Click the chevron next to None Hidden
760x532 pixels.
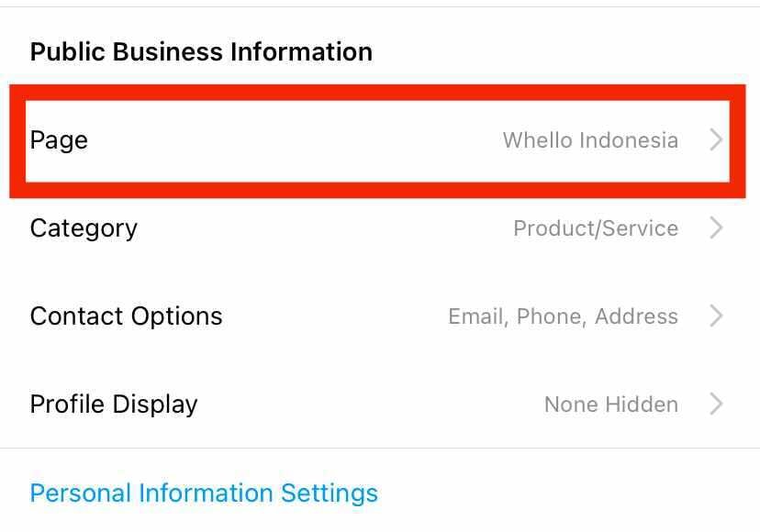coord(717,405)
